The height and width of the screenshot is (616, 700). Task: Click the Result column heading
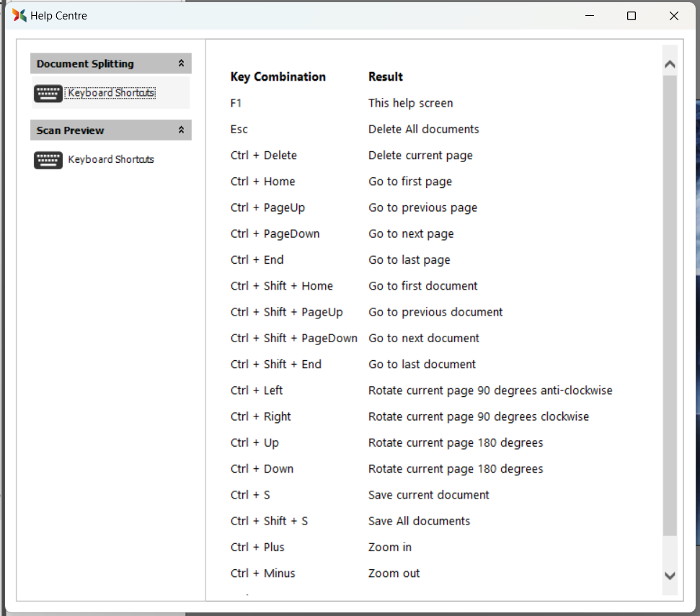coord(386,76)
